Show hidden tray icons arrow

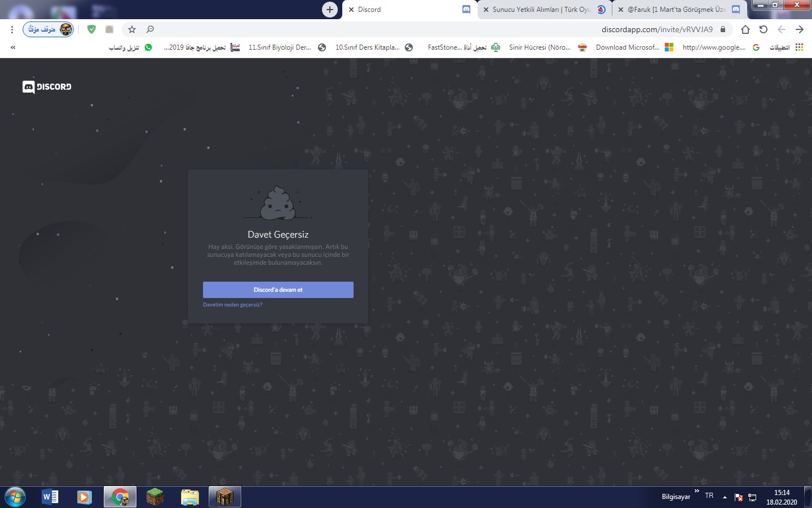(x=725, y=497)
